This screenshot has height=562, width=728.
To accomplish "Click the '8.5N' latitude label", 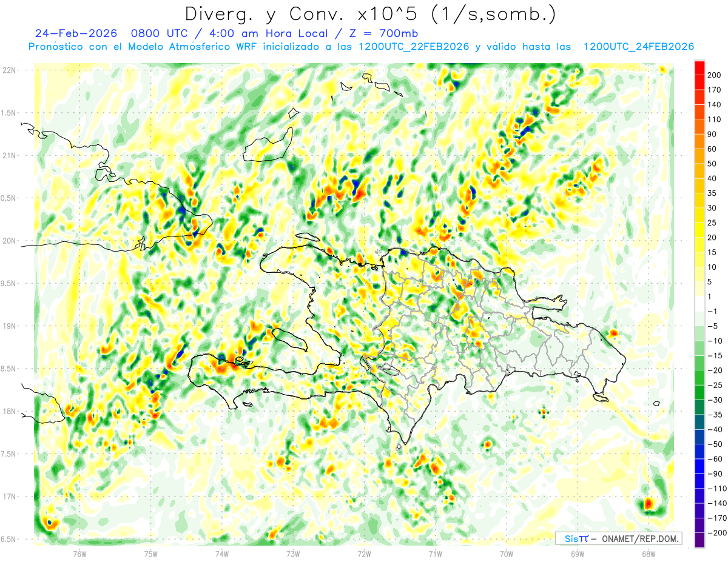I will tap(8, 369).
